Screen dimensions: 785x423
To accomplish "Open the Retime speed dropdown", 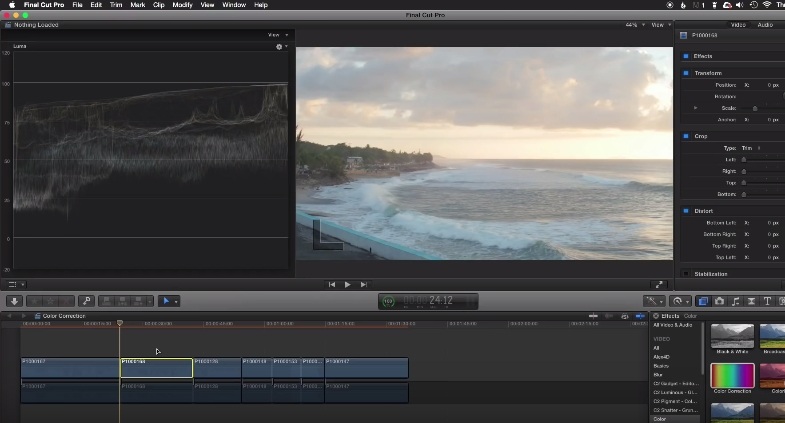I will [x=681, y=300].
